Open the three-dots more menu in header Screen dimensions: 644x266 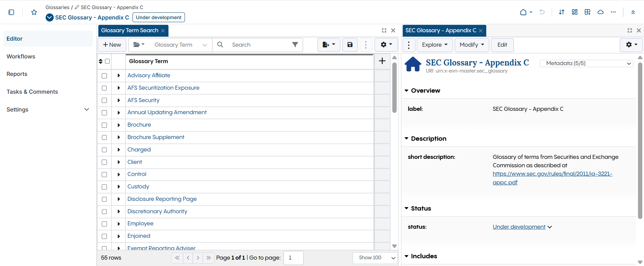tap(613, 12)
